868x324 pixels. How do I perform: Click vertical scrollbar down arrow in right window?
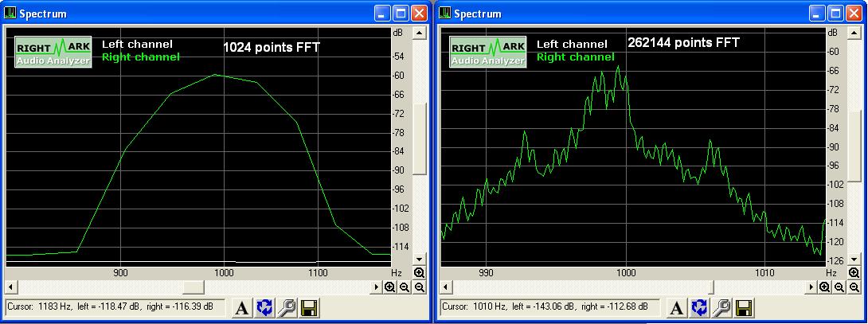(x=854, y=259)
